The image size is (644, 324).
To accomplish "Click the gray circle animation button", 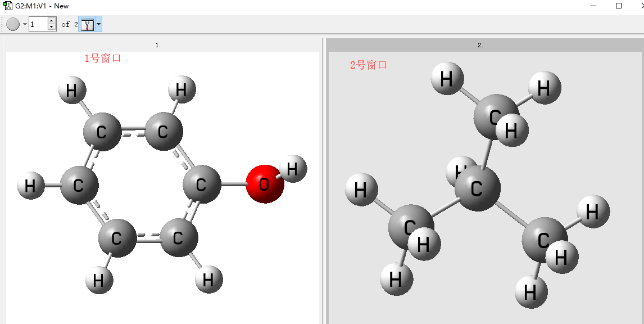I will coord(13,24).
